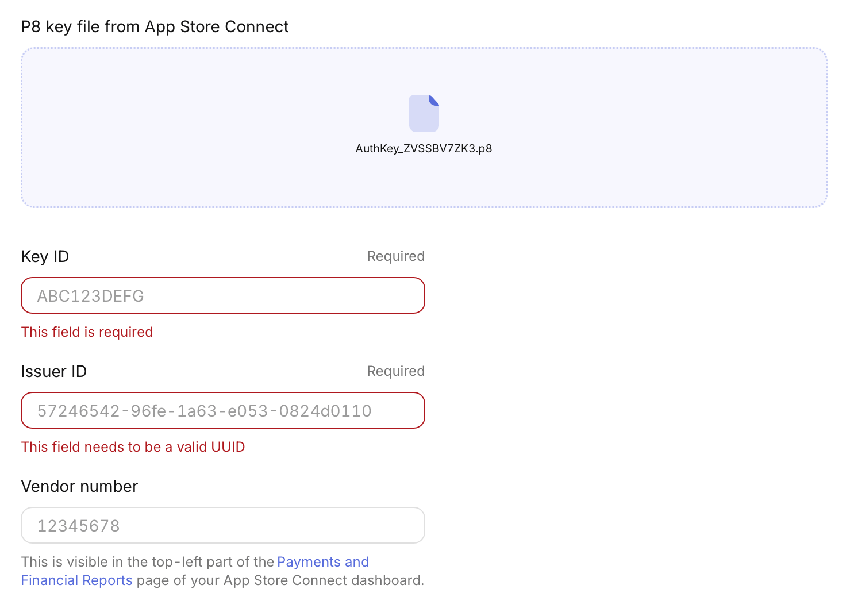854x616 pixels.
Task: Click the dotted file upload dropzone
Action: pos(424,184)
